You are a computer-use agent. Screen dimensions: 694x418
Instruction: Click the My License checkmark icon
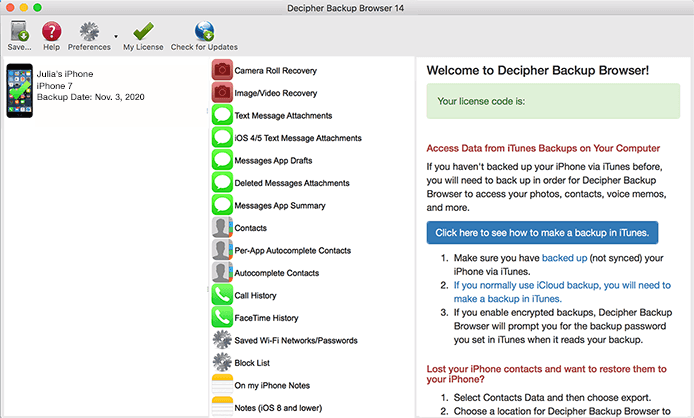tap(143, 31)
